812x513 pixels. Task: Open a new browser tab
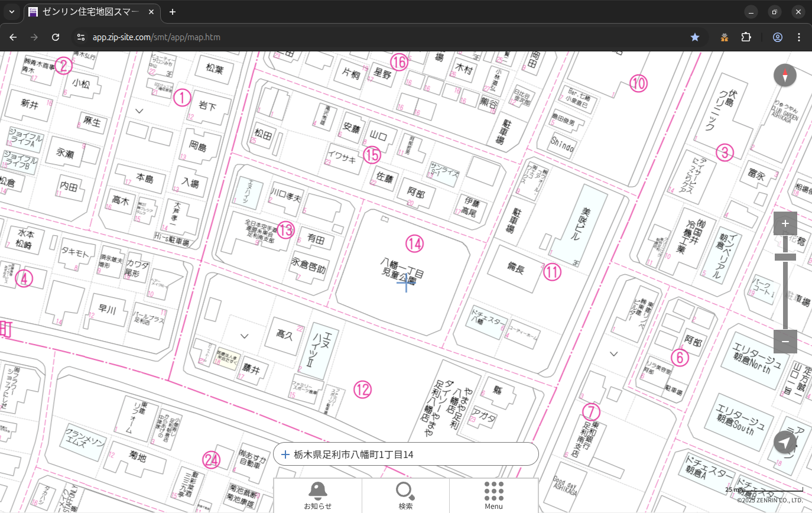(173, 12)
